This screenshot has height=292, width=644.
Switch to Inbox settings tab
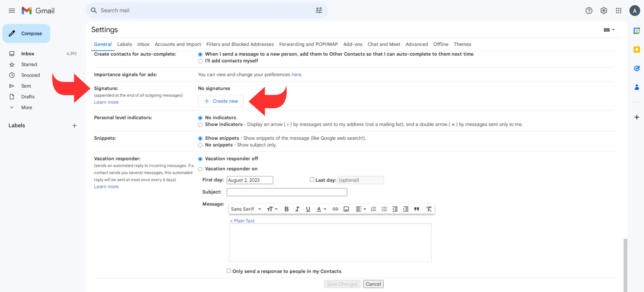pos(143,44)
